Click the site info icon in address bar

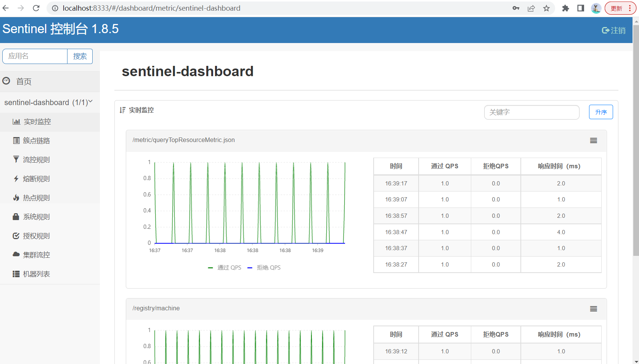pos(55,8)
